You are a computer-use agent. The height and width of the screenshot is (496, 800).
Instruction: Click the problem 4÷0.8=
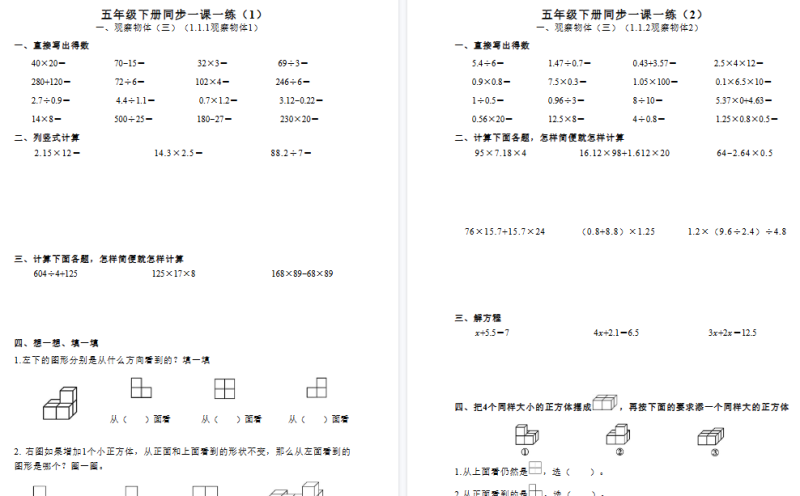pyautogui.click(x=649, y=119)
